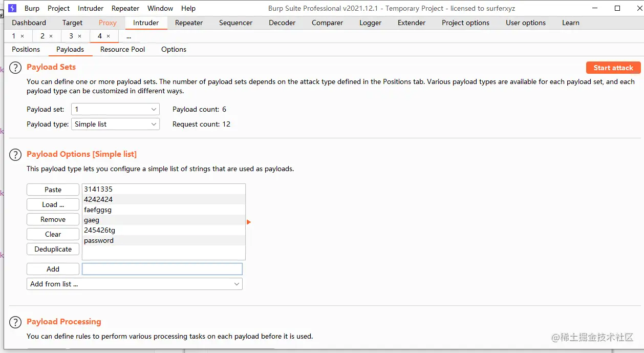Click orange arrow beside payload list
The width and height of the screenshot is (644, 353).
[249, 222]
